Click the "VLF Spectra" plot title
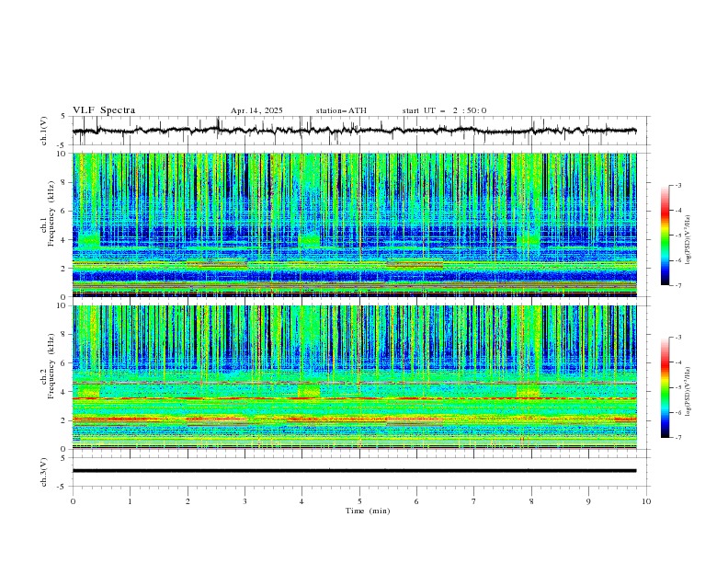The image size is (728, 563). click(x=104, y=110)
